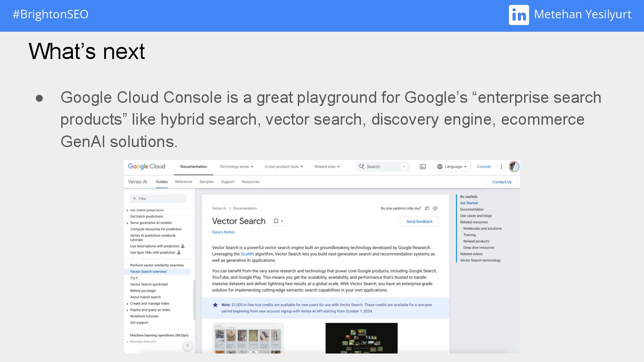
Task: Click in the Search input field
Action: click(x=383, y=167)
